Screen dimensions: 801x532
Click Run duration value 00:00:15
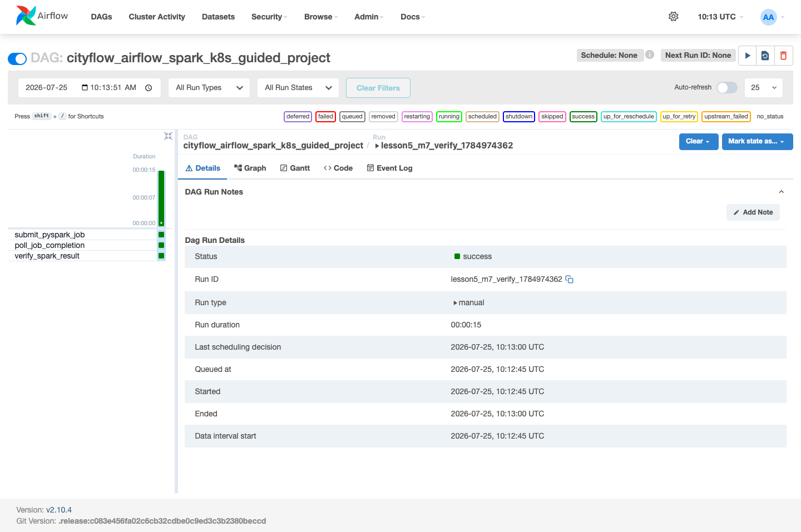coord(466,325)
